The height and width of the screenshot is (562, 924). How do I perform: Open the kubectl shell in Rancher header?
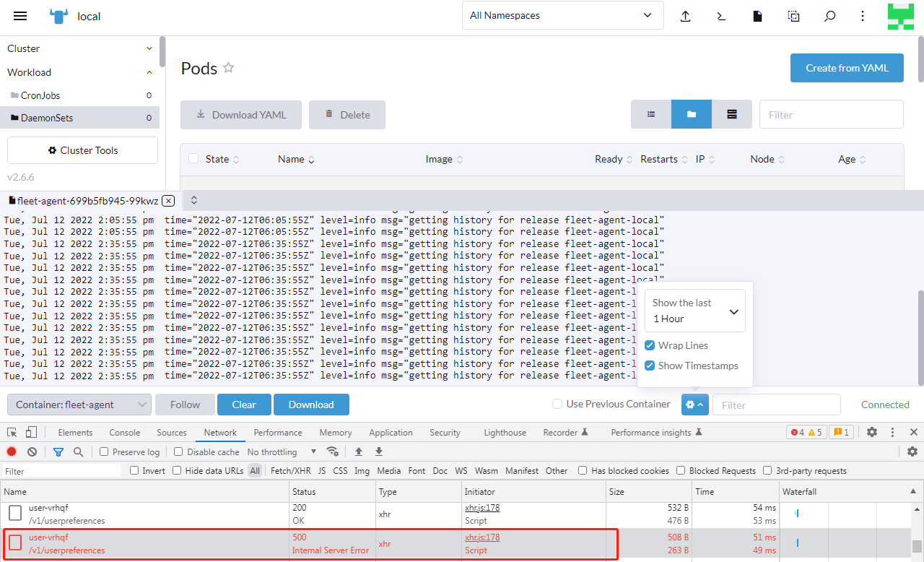point(721,15)
